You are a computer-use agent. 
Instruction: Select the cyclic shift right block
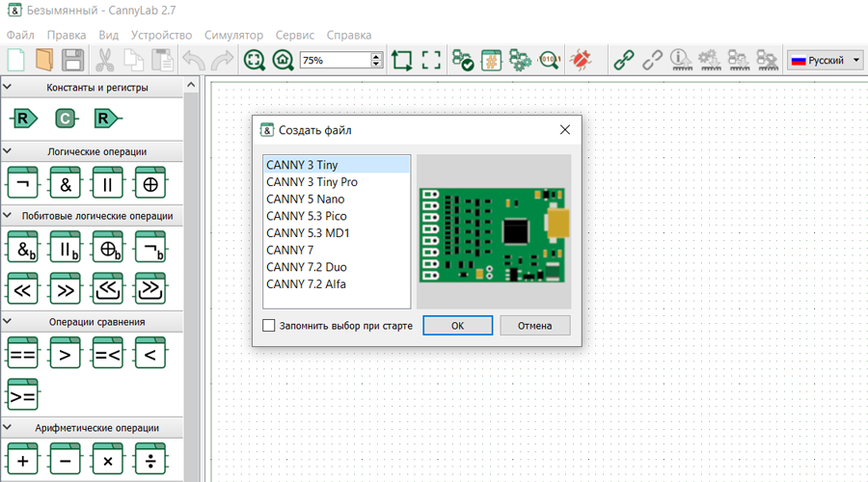(150, 289)
